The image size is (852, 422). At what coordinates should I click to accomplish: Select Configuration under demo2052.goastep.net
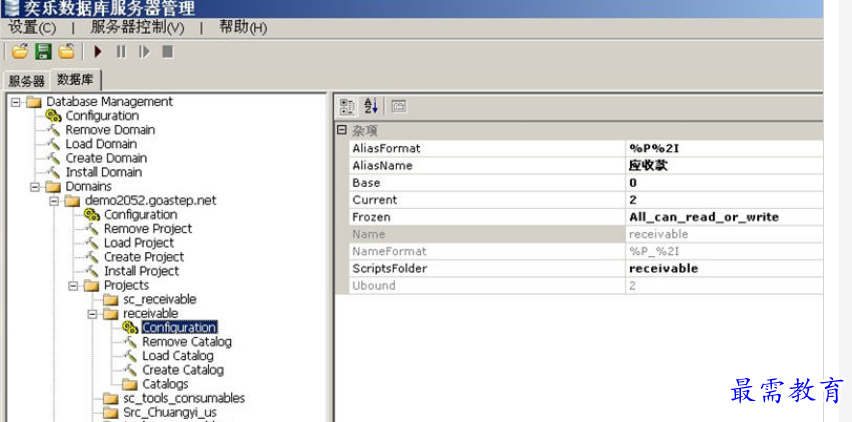pyautogui.click(x=141, y=215)
